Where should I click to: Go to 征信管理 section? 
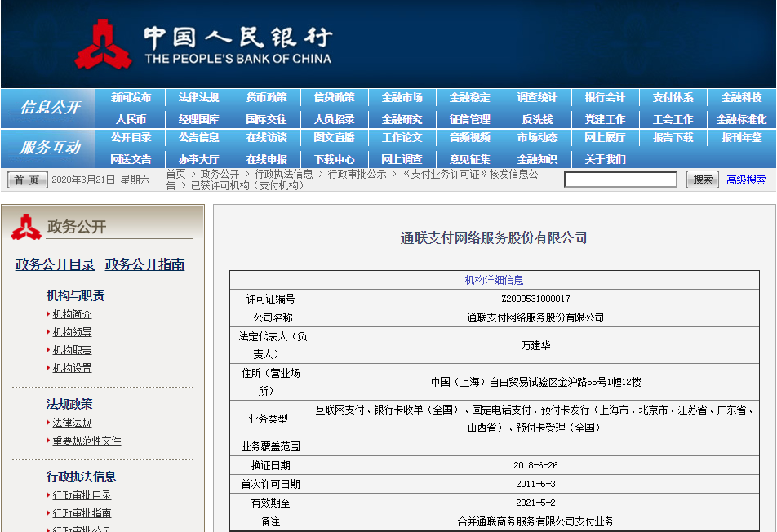pyautogui.click(x=470, y=119)
